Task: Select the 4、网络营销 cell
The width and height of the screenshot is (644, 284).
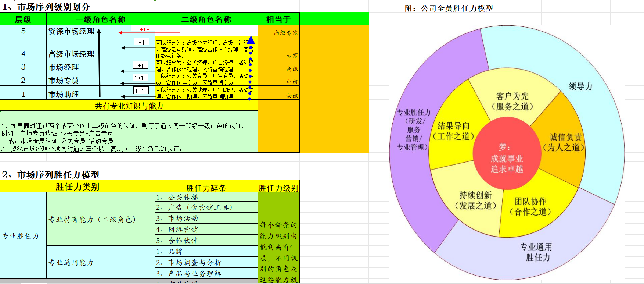Action: click(206, 229)
